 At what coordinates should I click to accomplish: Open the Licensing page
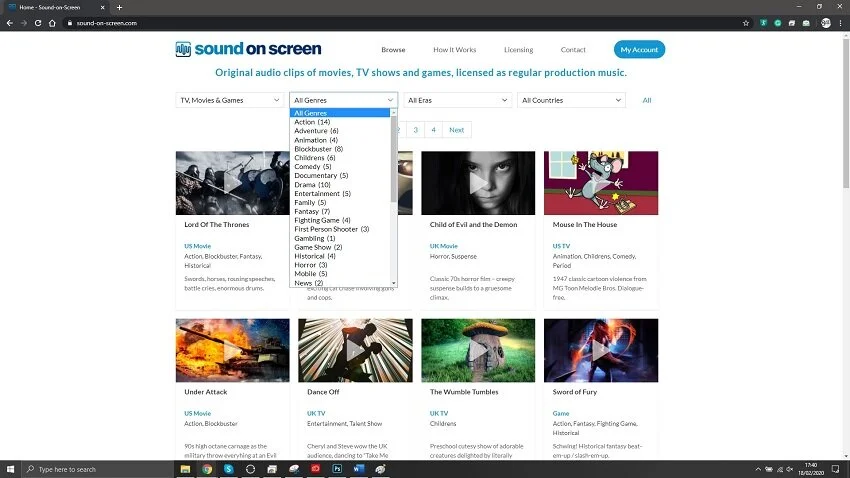coord(518,49)
